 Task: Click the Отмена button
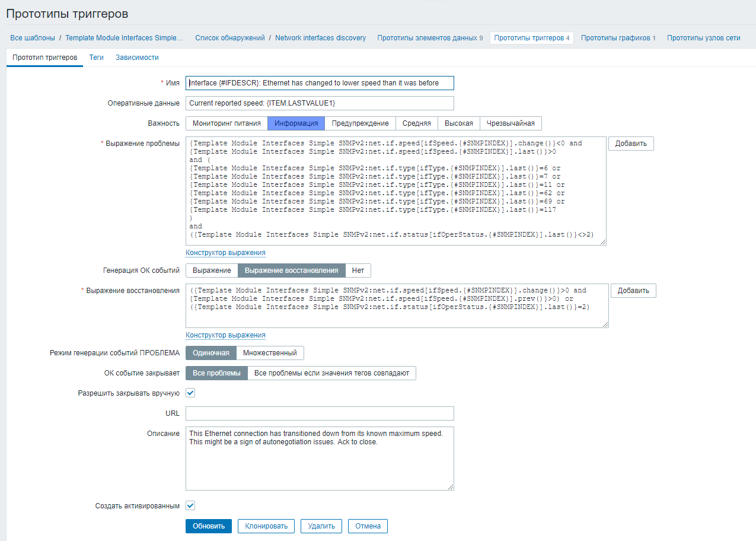(x=368, y=526)
